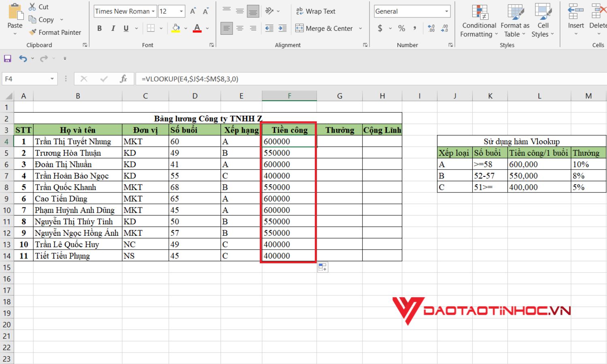Toggle Wrap Text for the cell
This screenshot has height=364, width=607.
316,11
